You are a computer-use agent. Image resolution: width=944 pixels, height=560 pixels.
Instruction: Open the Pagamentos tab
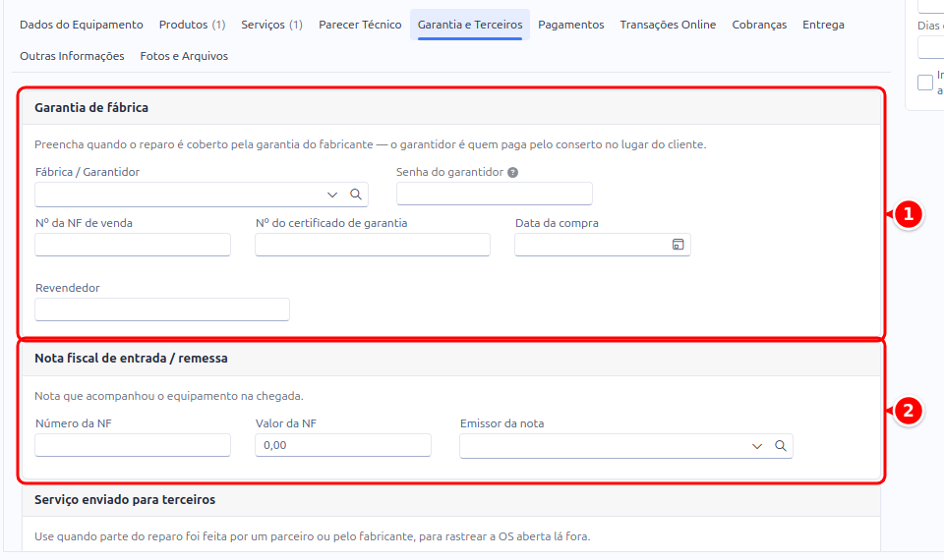click(570, 25)
